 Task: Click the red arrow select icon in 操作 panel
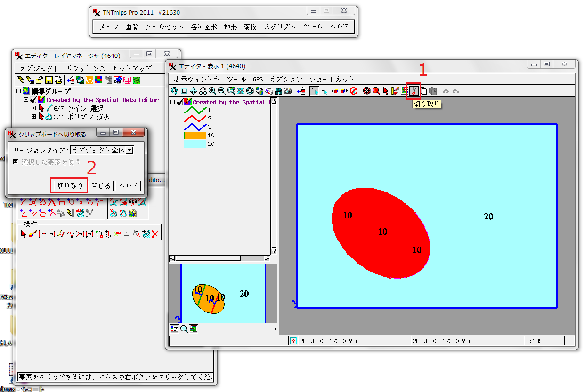24,234
